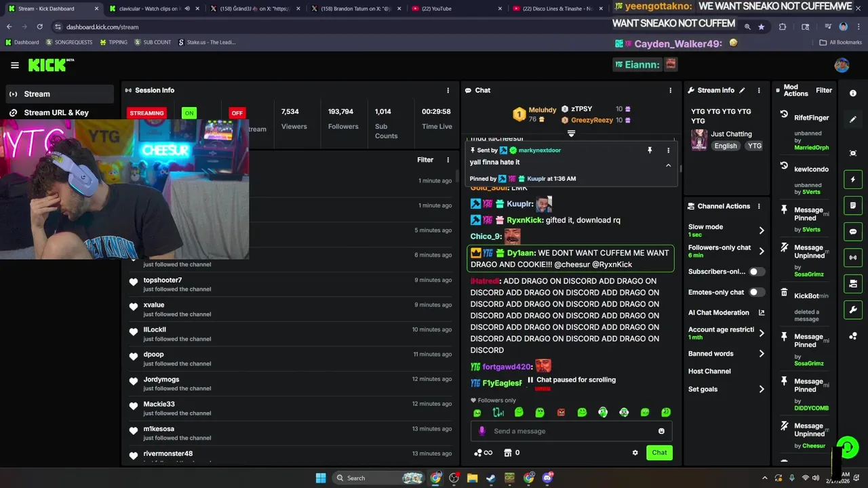Click the shop icon below the message box
This screenshot has height=488, width=868.
[507, 453]
